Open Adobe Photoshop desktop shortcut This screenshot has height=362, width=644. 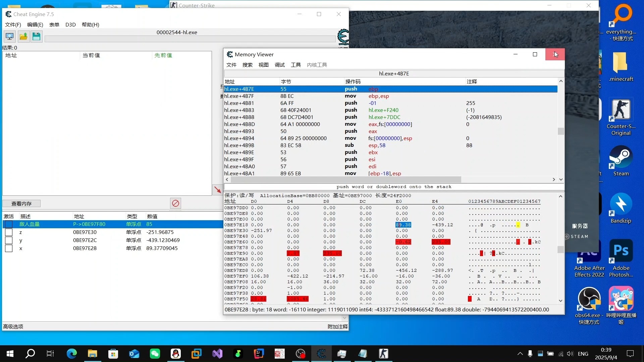pos(621,258)
